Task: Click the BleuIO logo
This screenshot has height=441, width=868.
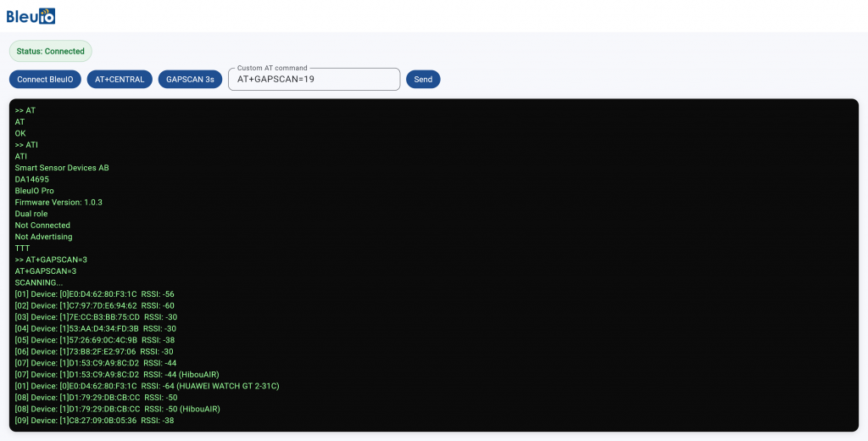Action: 31,16
